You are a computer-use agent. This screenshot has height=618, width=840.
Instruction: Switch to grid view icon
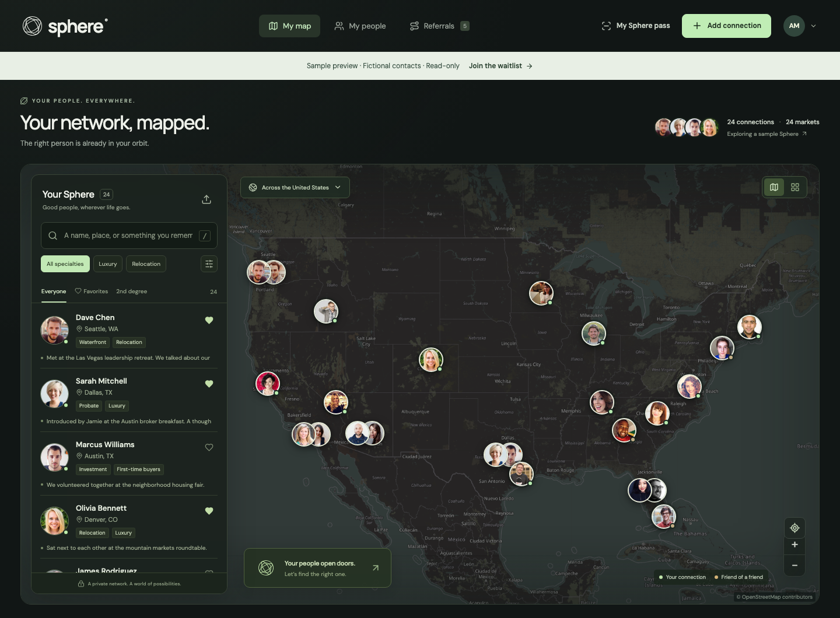click(795, 187)
